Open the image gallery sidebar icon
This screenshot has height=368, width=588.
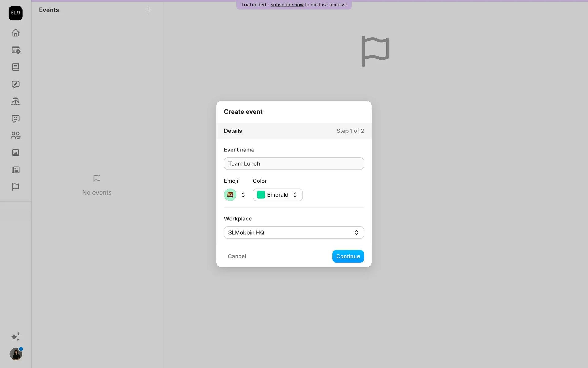pos(15,153)
